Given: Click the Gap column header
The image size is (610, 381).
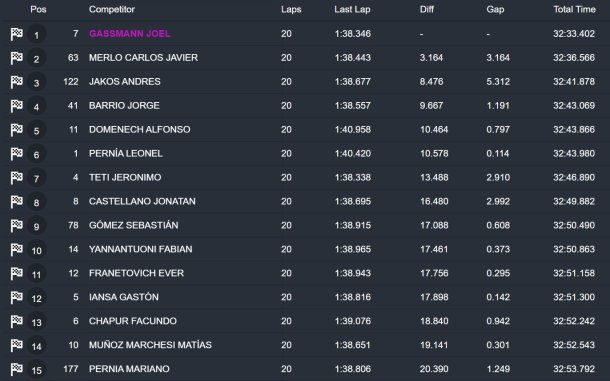Looking at the screenshot, I should tap(495, 9).
